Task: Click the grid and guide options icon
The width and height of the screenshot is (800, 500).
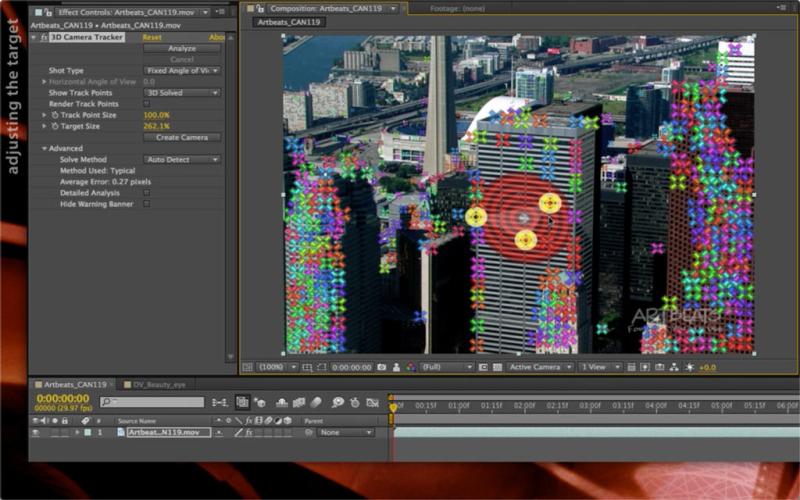Action: [307, 367]
